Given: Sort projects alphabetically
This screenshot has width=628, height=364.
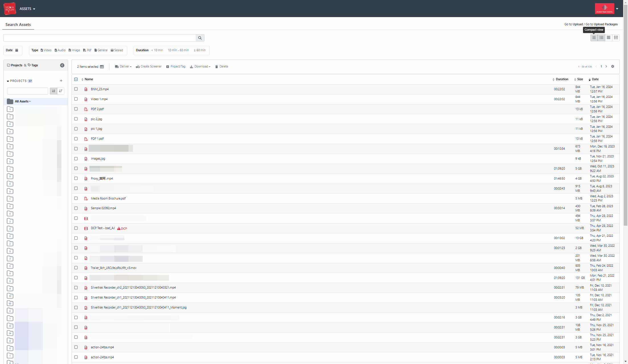Looking at the screenshot, I should [x=53, y=91].
